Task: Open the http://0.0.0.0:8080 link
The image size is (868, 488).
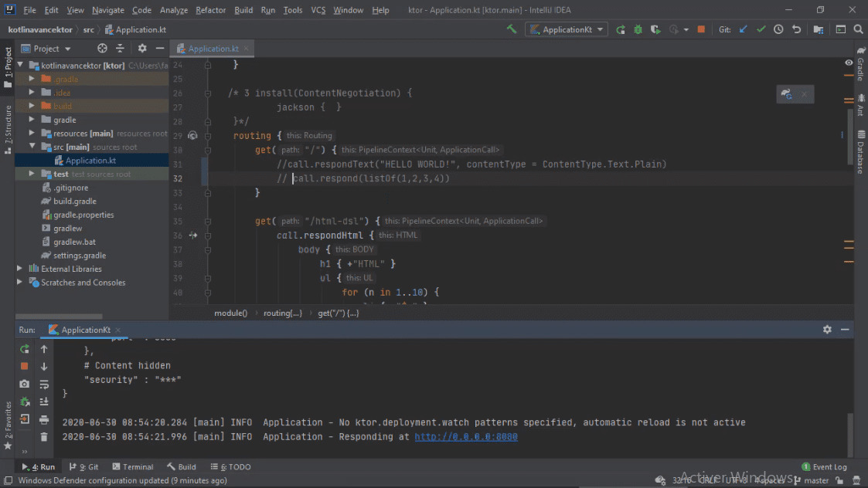Action: pos(466,436)
